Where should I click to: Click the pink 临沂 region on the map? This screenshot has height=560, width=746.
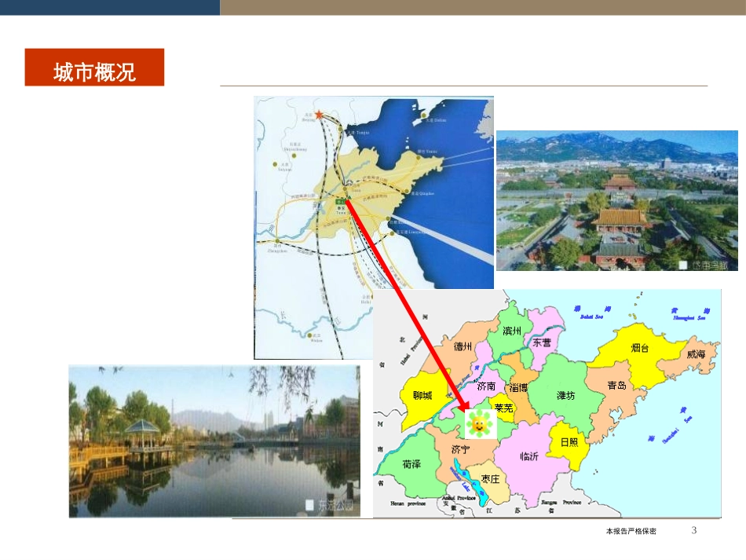click(x=529, y=456)
